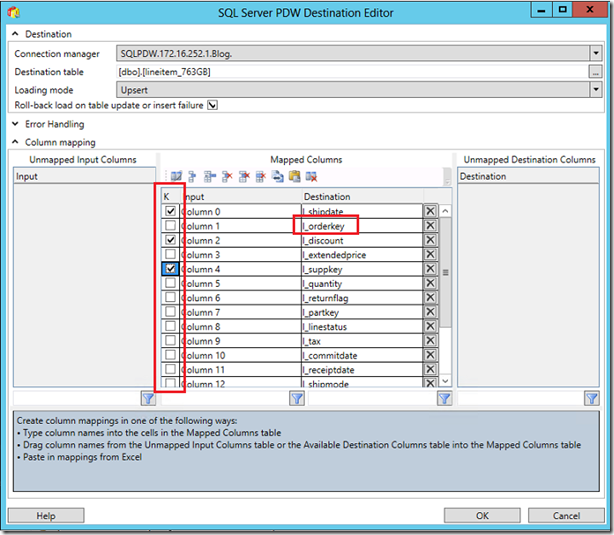Click the copy mappings icon in the toolbar

click(278, 176)
